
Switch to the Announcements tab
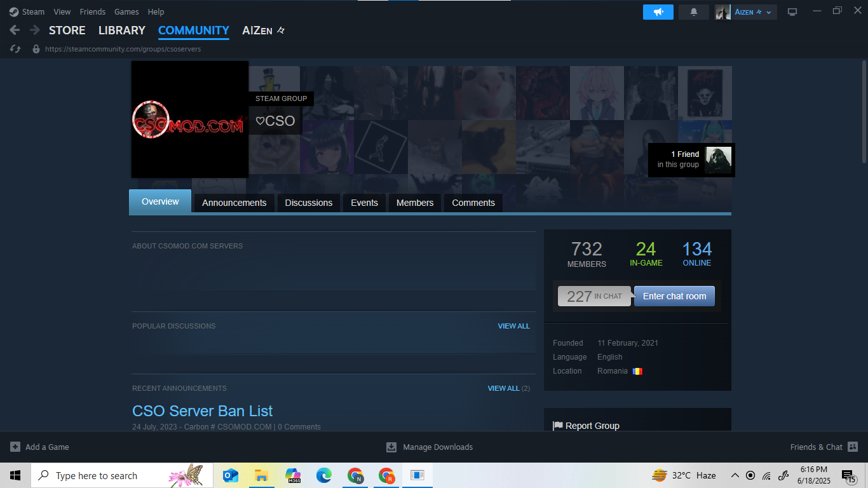click(234, 203)
